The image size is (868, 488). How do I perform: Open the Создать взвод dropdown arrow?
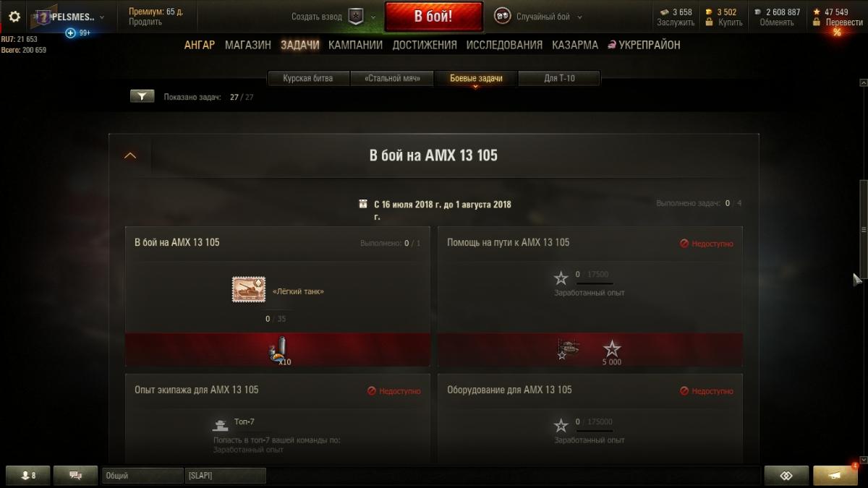point(373,17)
